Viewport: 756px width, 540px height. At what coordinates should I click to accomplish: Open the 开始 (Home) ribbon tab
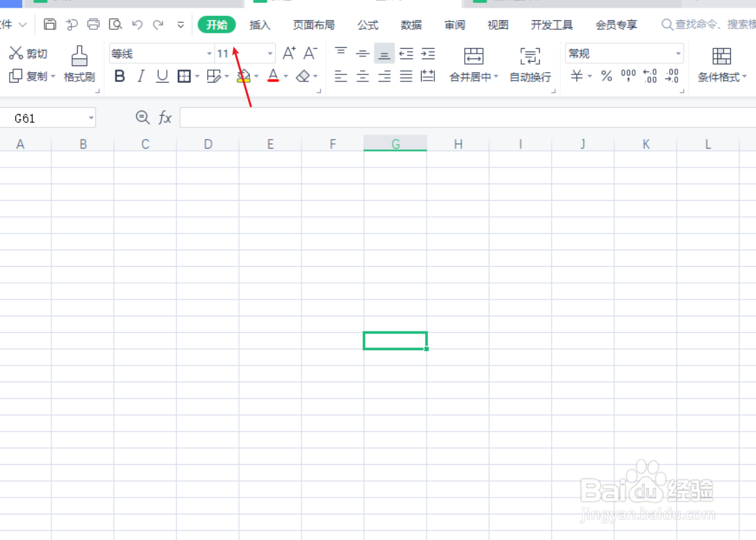[217, 24]
